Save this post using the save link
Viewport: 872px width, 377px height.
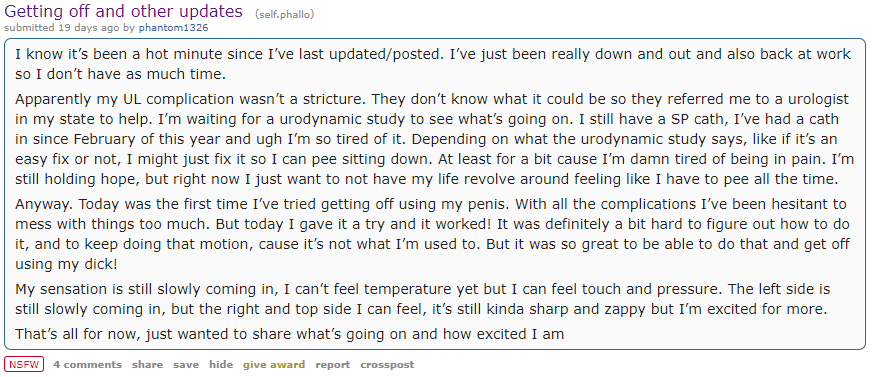point(186,365)
